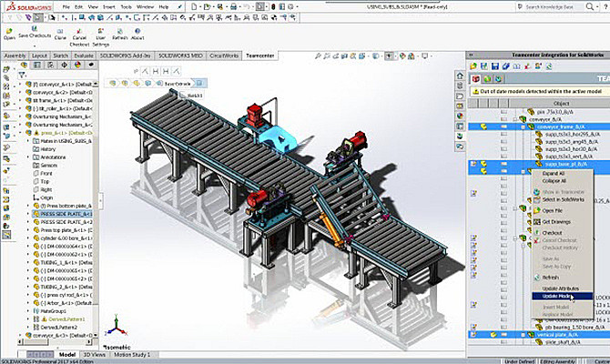Toggle the checkbox for the pb bearing_1.50 bore row
The image size is (610, 364).
[503, 327]
